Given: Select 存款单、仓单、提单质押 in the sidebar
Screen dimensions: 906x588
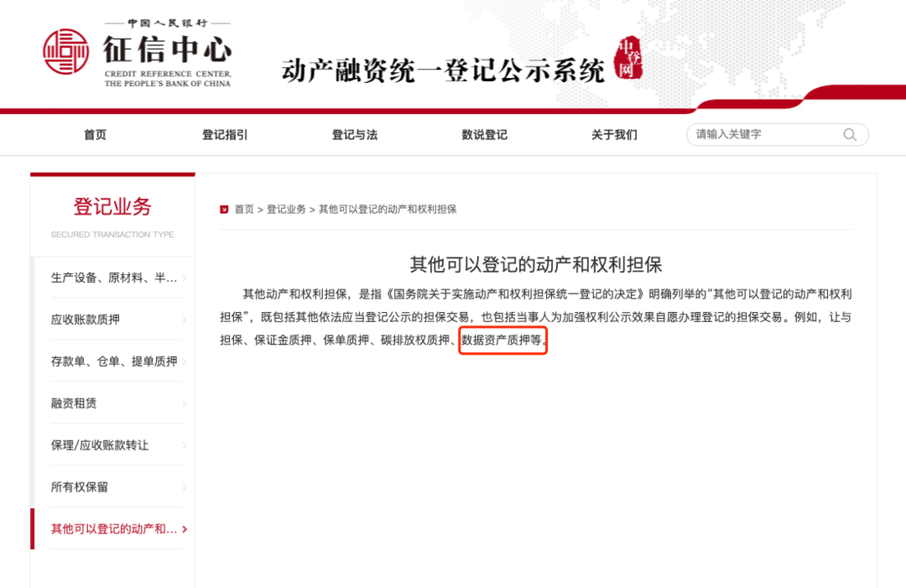Looking at the screenshot, I should click(114, 362).
